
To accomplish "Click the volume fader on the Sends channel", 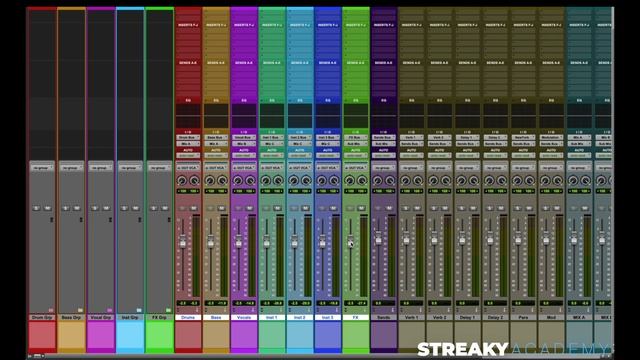I will 378,238.
